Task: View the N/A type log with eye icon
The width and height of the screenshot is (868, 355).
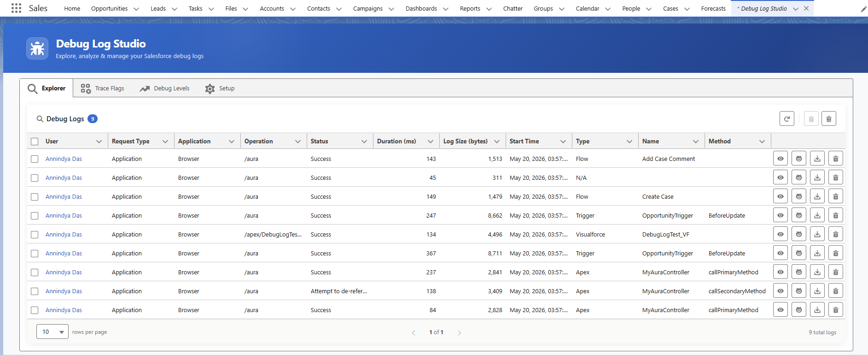Action: [x=781, y=177]
